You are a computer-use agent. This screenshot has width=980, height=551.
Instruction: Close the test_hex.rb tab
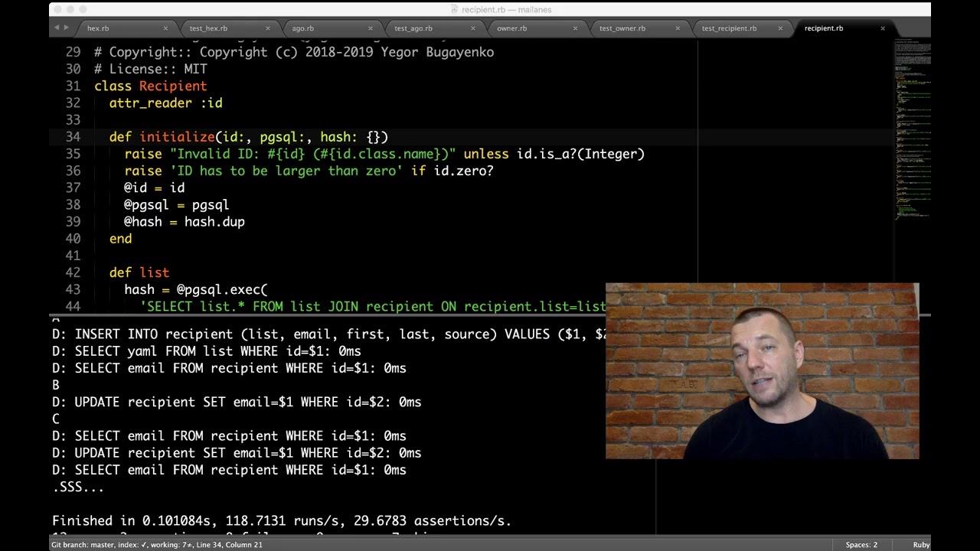[x=268, y=28]
